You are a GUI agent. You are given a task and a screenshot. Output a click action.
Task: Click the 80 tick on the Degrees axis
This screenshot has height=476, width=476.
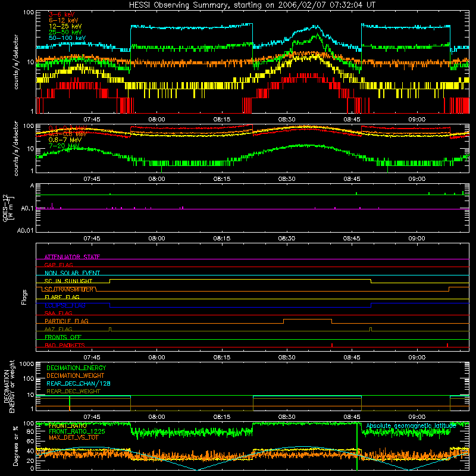[x=30, y=431]
